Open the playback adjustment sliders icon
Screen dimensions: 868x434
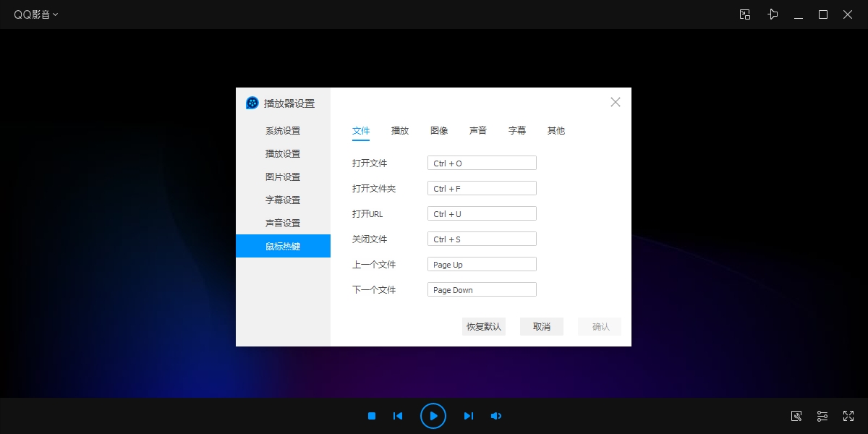[x=822, y=416]
